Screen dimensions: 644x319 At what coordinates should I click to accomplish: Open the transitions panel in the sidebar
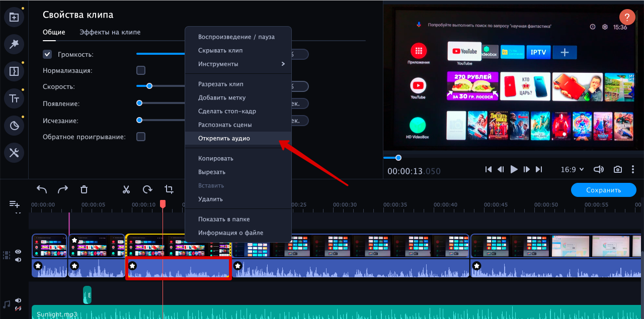[14, 71]
